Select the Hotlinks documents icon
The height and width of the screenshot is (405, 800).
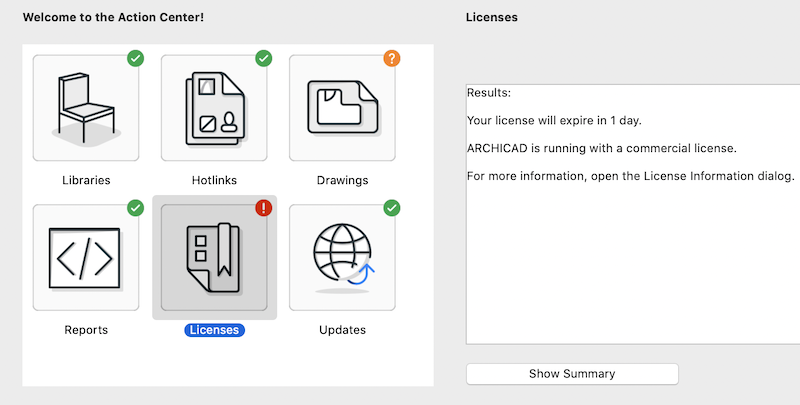click(x=214, y=108)
